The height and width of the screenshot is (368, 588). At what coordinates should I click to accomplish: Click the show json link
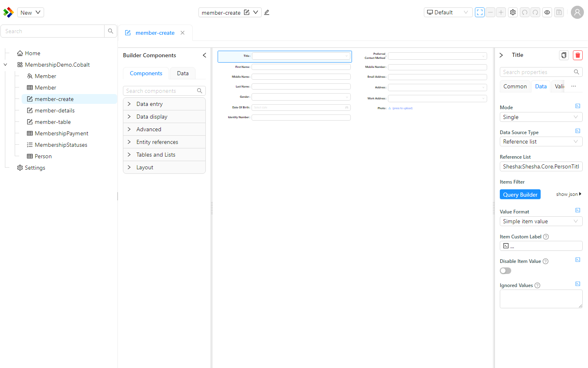[568, 194]
